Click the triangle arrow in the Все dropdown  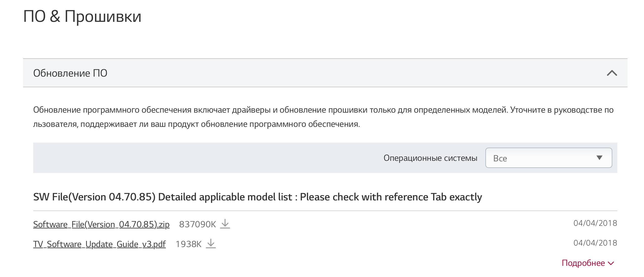point(599,158)
